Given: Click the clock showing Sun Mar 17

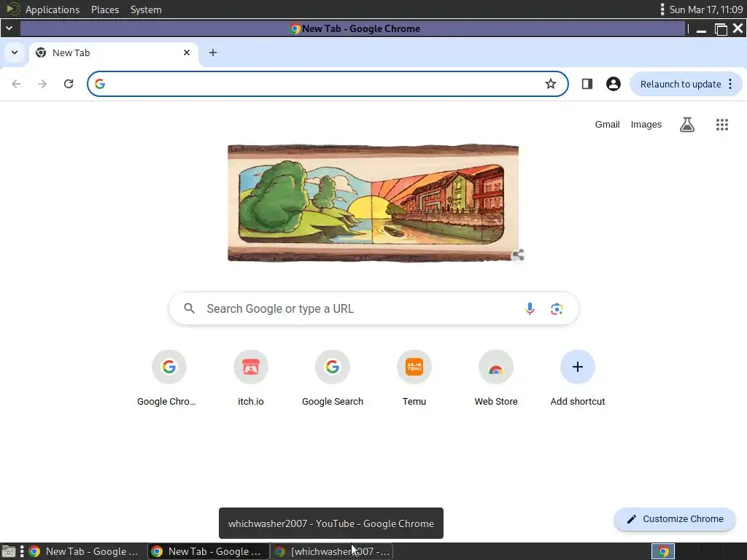Looking at the screenshot, I should 706,9.
